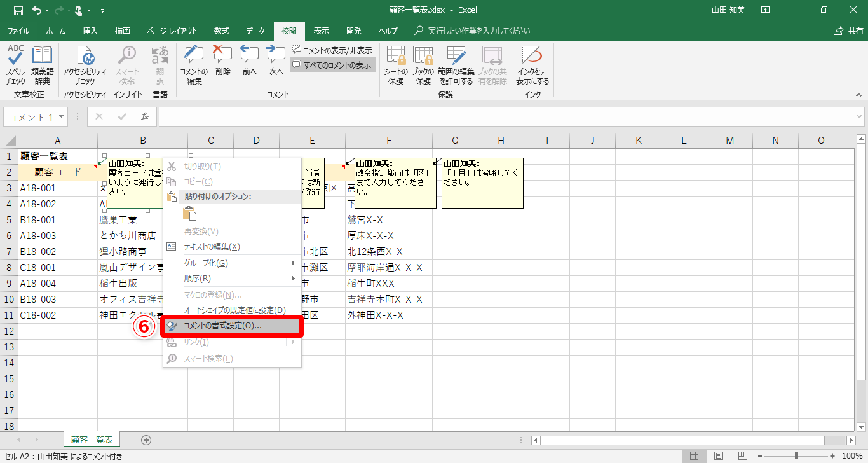Click the zoom slider

coord(797,455)
